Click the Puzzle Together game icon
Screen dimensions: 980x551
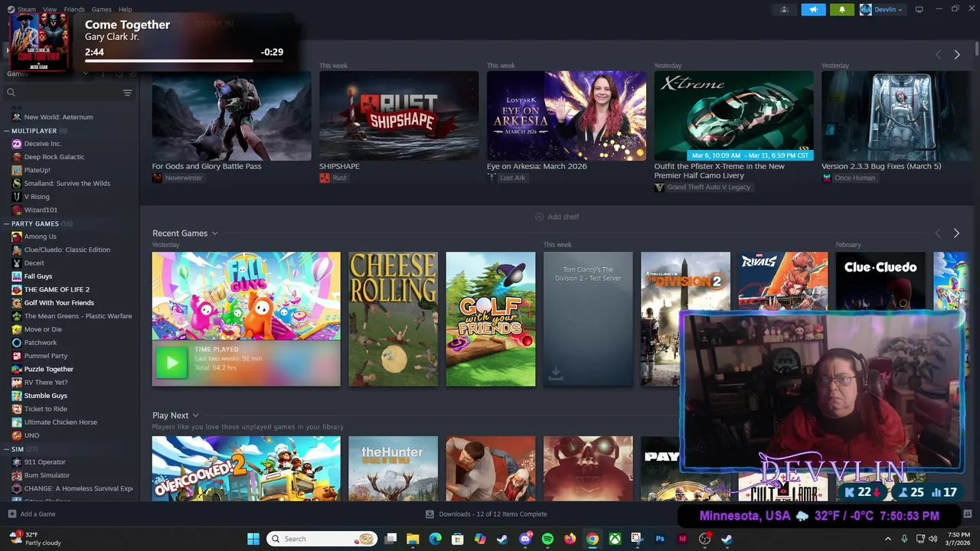[x=17, y=369]
